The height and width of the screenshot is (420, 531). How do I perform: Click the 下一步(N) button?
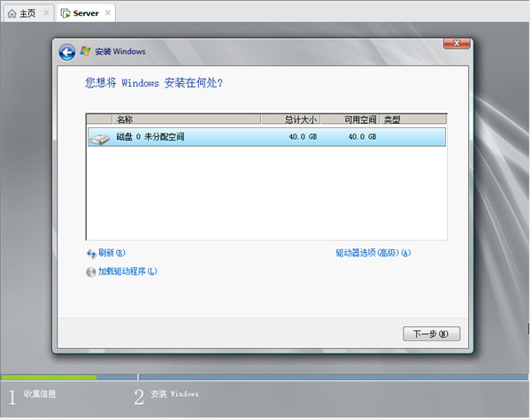point(431,333)
